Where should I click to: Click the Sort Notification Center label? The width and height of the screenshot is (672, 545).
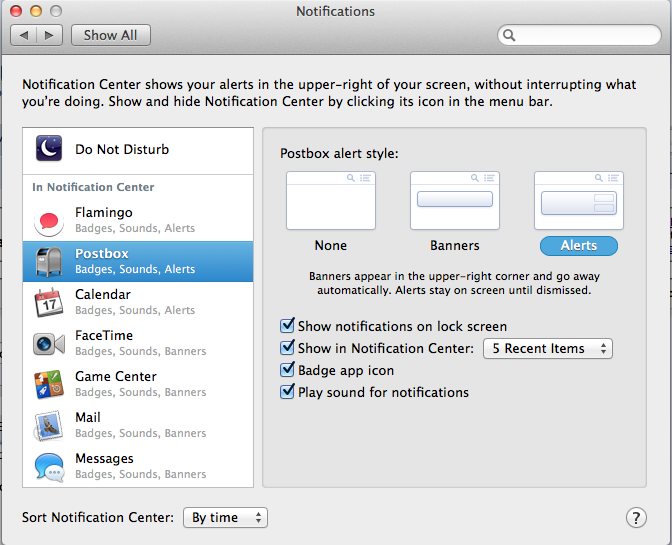tap(98, 518)
